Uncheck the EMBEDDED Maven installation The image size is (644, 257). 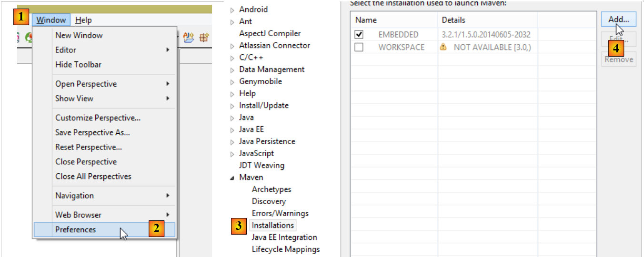[359, 35]
